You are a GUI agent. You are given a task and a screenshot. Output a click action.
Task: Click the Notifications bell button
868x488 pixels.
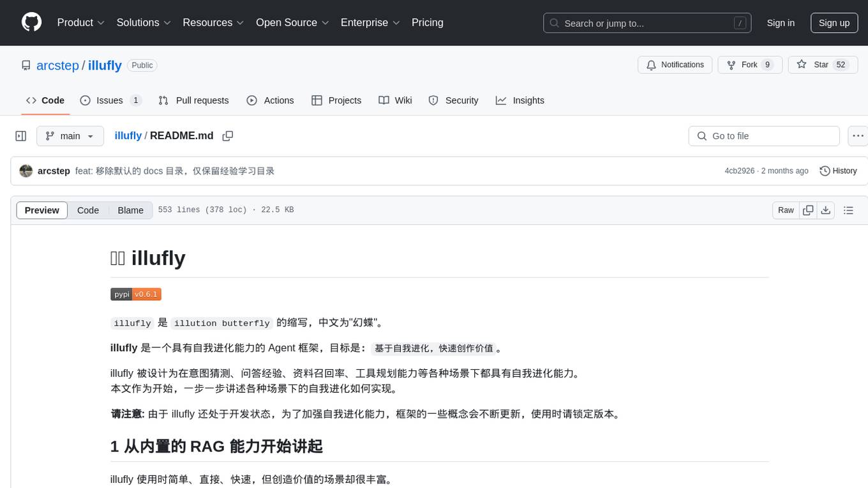click(675, 65)
